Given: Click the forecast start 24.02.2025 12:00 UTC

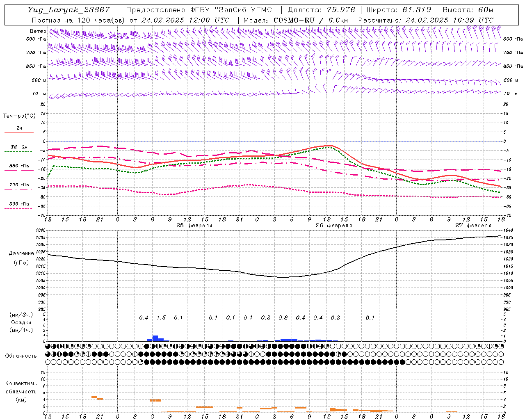Looking at the screenshot, I should (x=185, y=20).
